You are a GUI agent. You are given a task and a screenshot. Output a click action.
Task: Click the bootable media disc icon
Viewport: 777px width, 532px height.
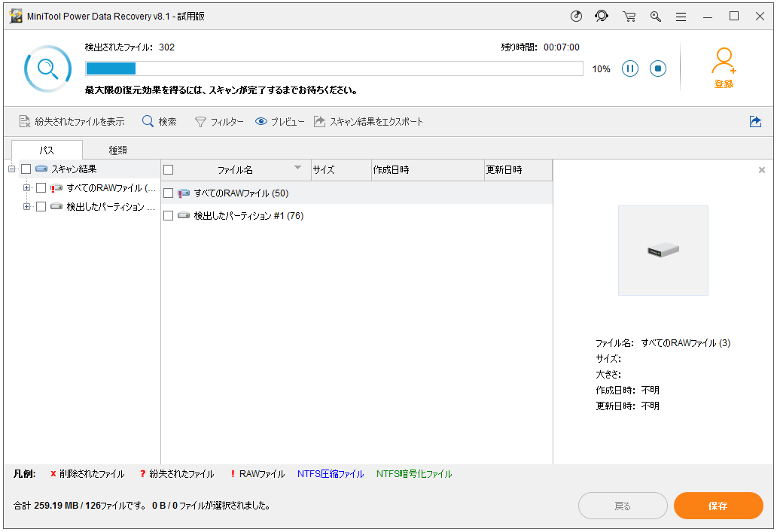576,17
